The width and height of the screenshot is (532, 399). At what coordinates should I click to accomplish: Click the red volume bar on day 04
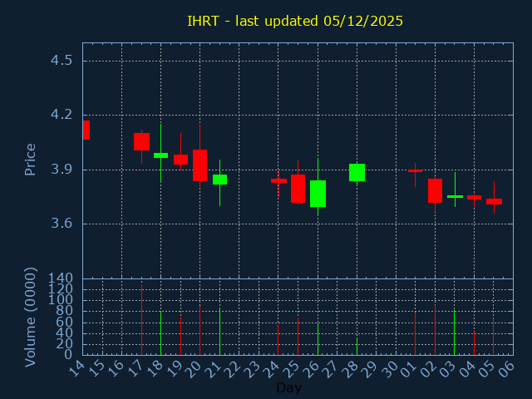[x=474, y=343]
